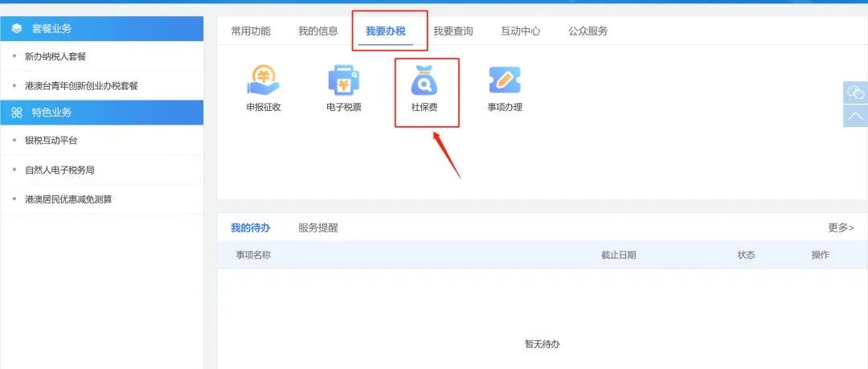Switch to the 常用功能 tab
This screenshot has height=369, width=868.
point(251,31)
